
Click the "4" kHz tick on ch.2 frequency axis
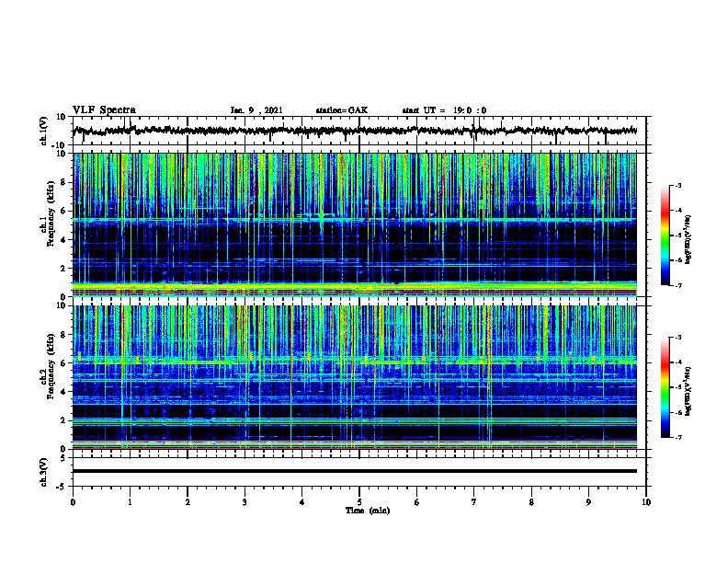click(x=64, y=392)
